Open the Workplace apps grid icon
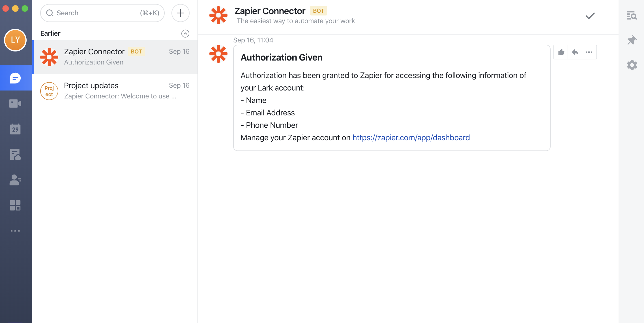The image size is (644, 323). tap(15, 205)
